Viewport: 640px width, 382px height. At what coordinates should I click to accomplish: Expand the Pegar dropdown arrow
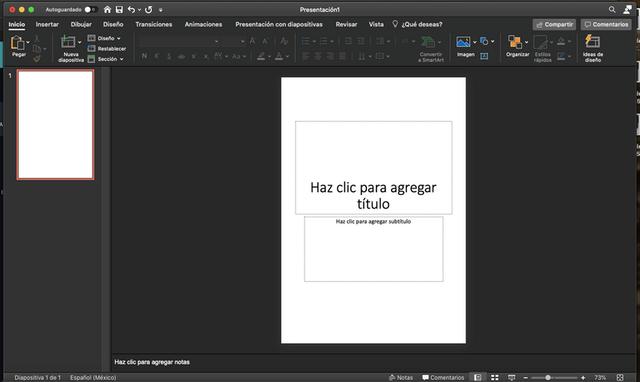28,42
